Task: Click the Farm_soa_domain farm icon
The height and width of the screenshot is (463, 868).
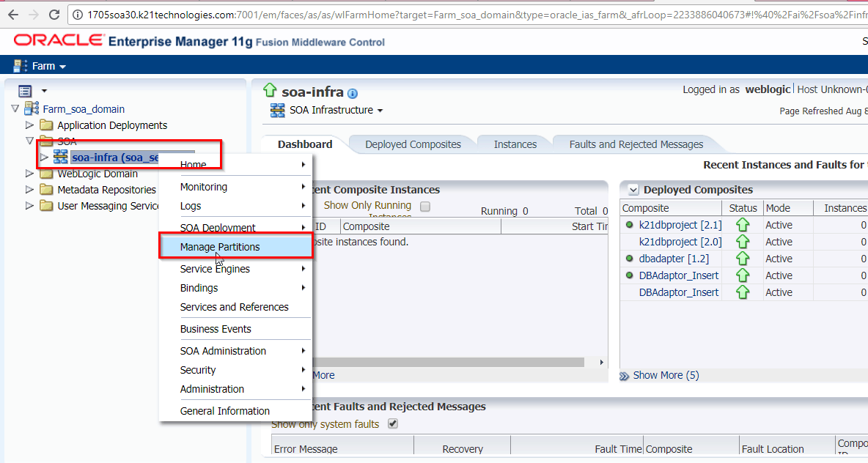Action: point(32,108)
